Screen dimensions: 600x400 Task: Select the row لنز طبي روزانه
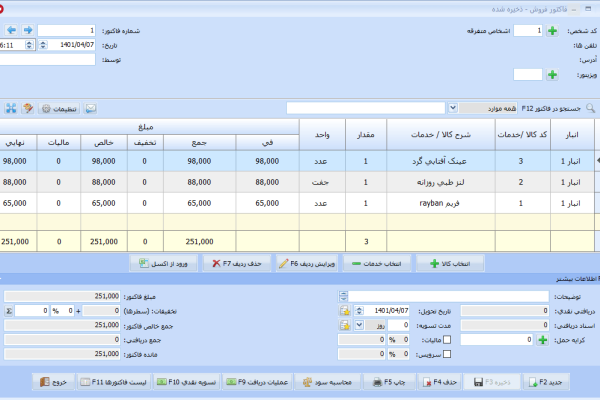click(297, 182)
